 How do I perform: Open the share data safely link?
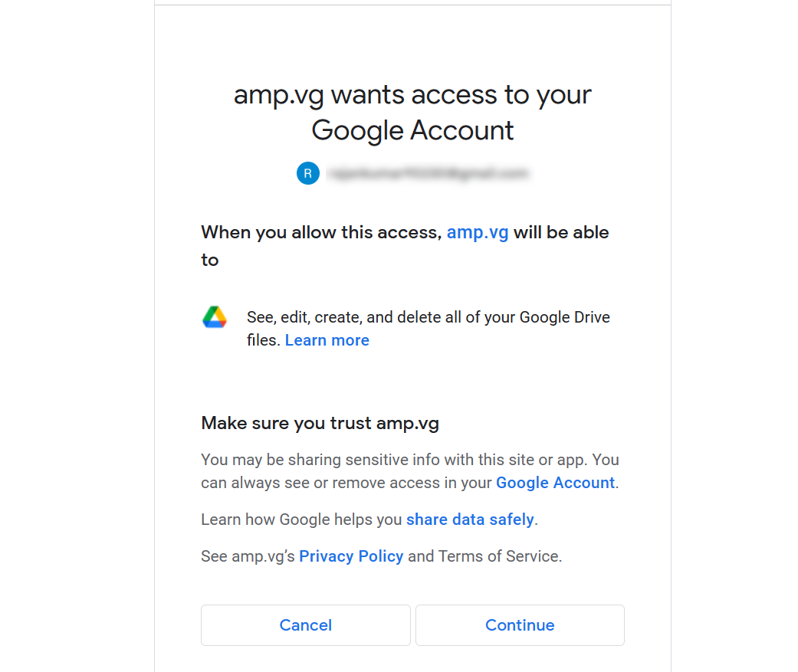pos(470,520)
